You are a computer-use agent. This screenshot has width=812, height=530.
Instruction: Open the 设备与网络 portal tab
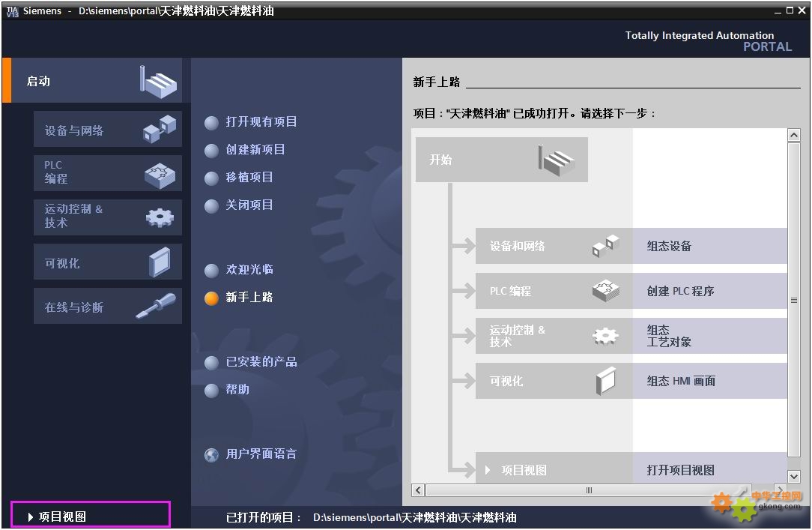(x=108, y=129)
